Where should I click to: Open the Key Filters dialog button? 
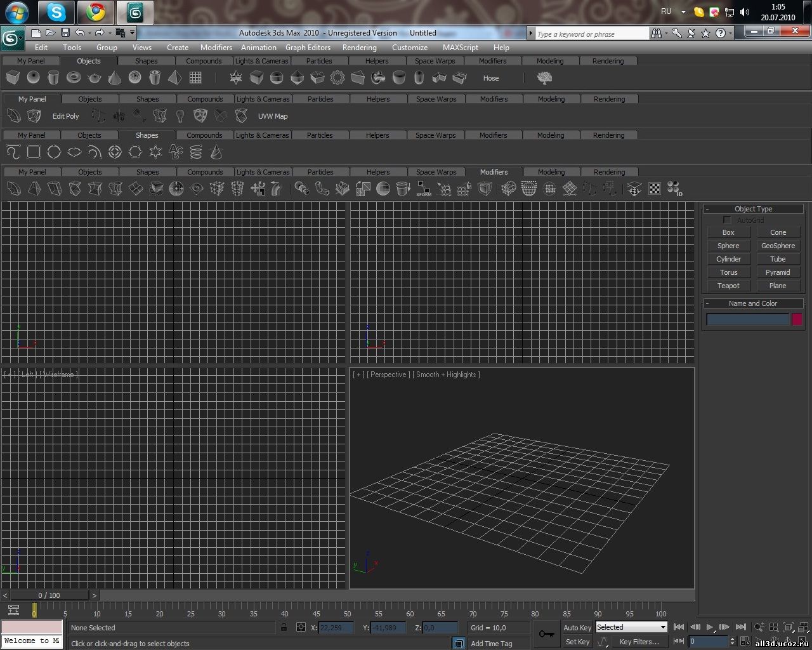pos(639,642)
